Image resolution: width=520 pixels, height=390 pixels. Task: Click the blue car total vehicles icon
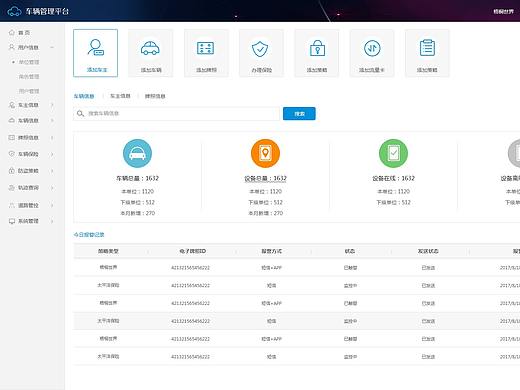[x=137, y=153]
